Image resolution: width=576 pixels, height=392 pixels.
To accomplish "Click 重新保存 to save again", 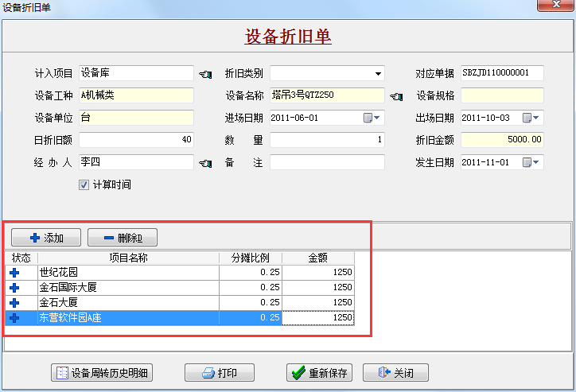I will 319,373.
